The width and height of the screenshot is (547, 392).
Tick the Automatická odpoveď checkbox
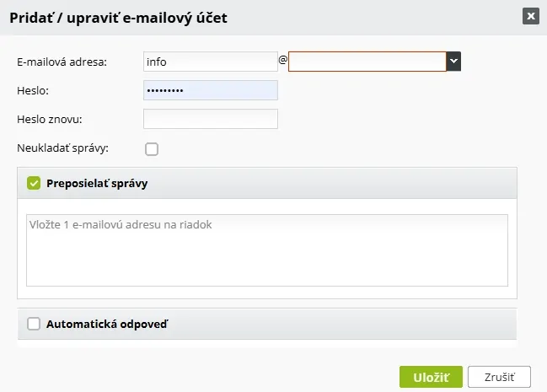[34, 324]
